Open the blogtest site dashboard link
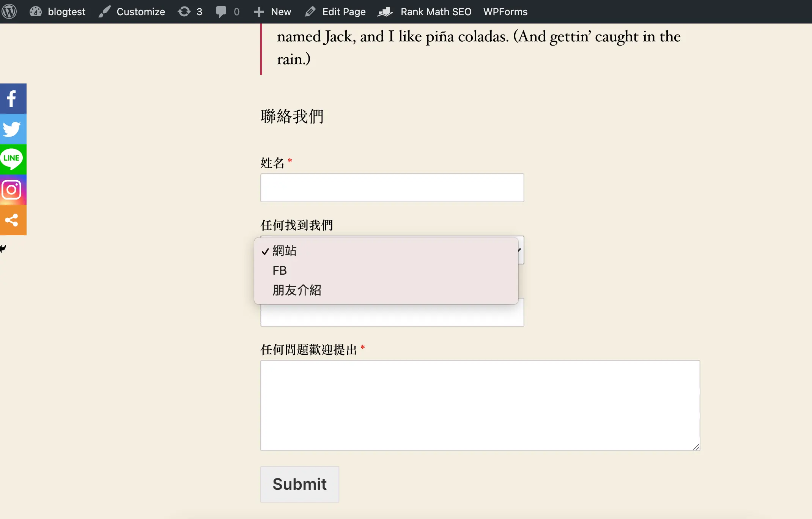812x519 pixels. [58, 11]
